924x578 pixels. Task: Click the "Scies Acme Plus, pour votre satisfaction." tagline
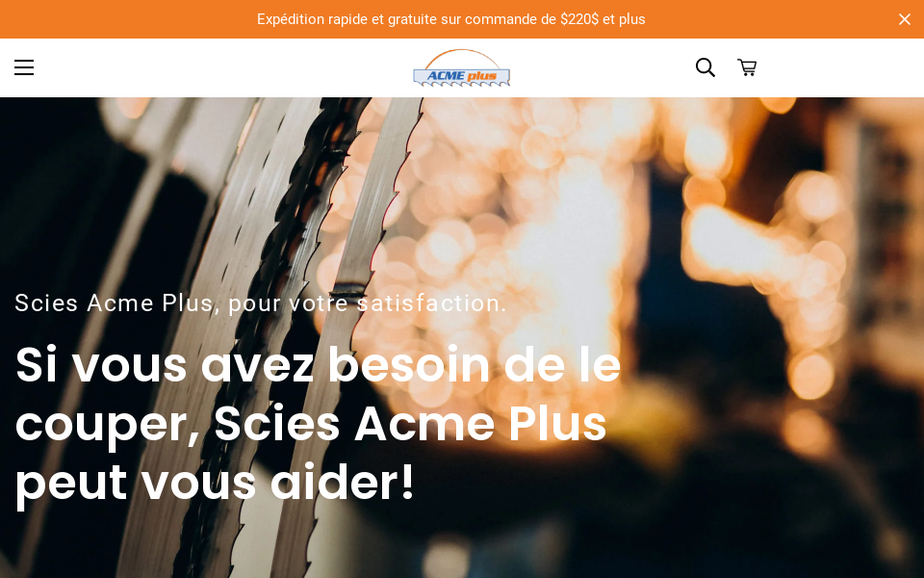[261, 303]
